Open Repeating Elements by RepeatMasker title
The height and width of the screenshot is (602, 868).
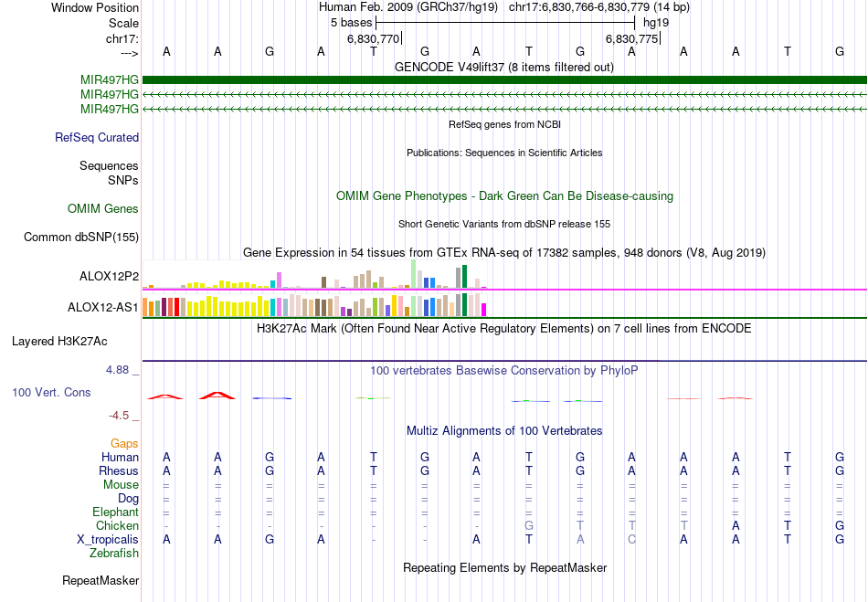(504, 568)
